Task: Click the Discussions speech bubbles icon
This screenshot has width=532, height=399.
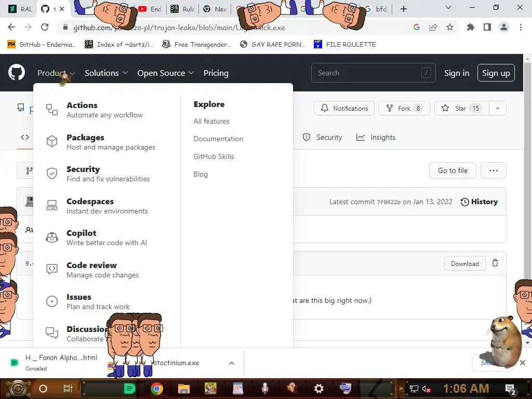Action: pos(52,332)
